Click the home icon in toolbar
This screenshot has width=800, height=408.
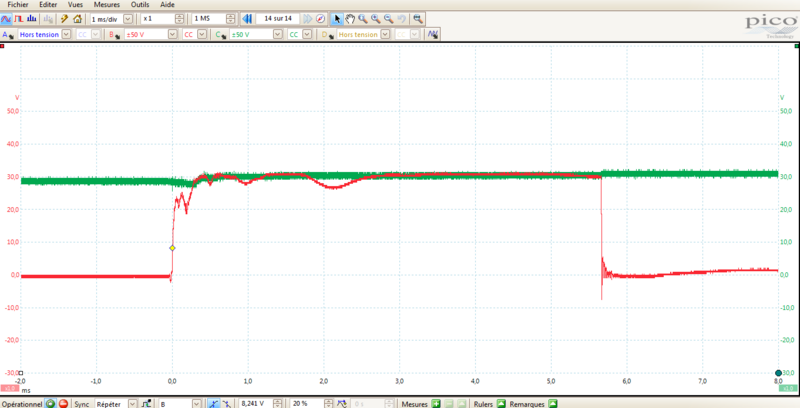coord(77,19)
